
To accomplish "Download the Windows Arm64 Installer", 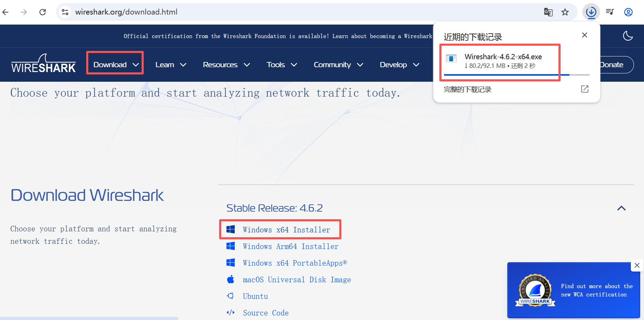I will 290,246.
